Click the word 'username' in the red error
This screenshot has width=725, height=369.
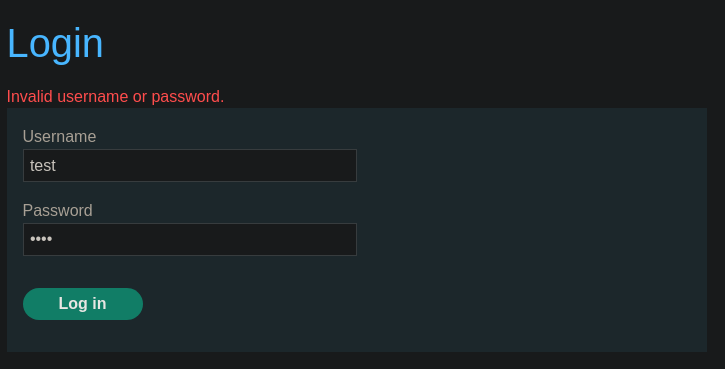tap(92, 97)
